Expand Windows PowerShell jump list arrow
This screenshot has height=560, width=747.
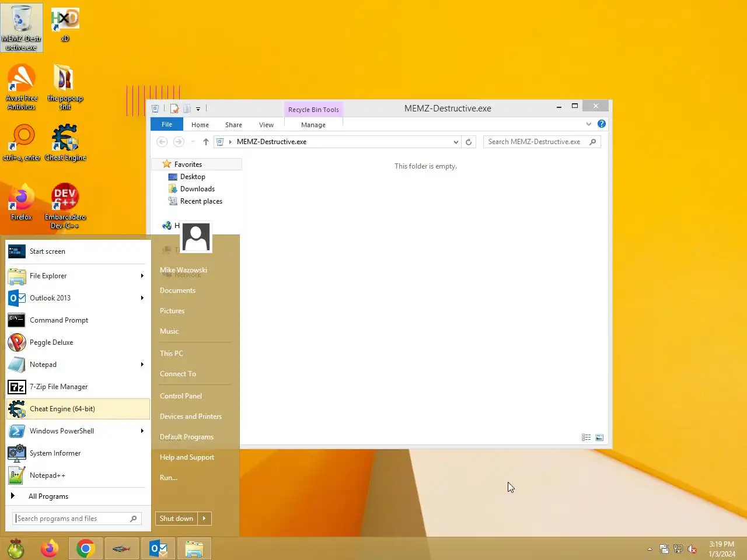(142, 431)
